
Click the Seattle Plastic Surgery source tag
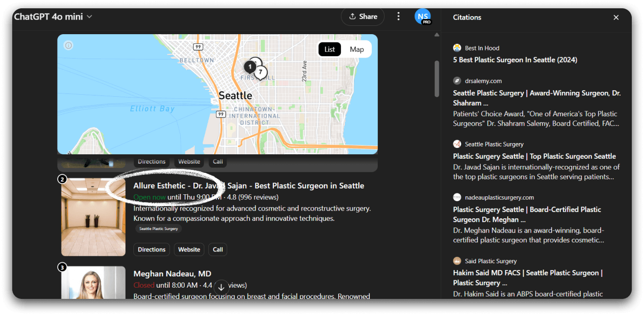coord(158,229)
